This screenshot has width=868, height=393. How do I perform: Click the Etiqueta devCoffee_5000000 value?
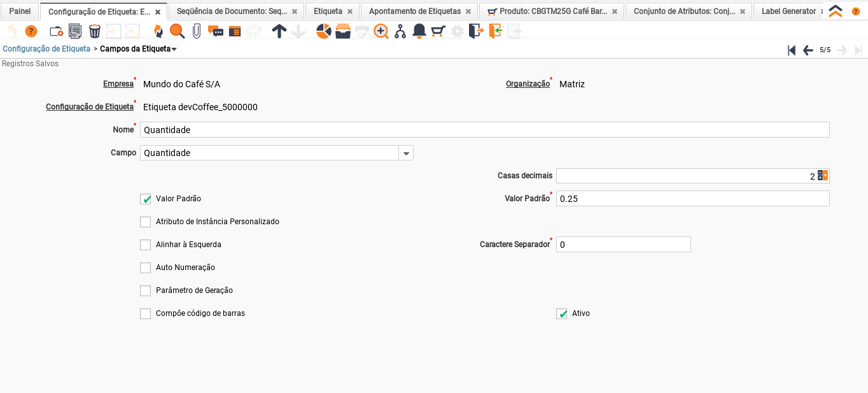click(x=200, y=107)
